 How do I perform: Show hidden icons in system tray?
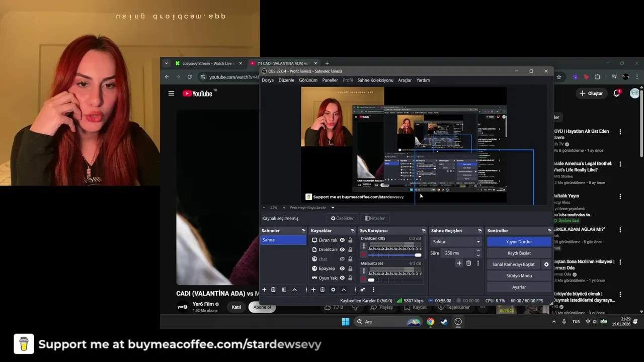[x=554, y=322]
